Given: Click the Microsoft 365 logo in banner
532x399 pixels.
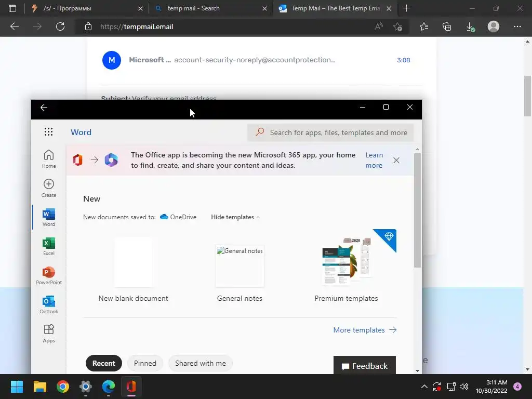Looking at the screenshot, I should (111, 160).
